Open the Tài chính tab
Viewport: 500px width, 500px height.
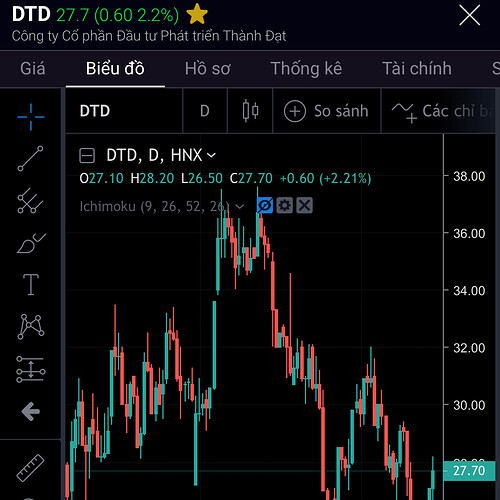[417, 69]
